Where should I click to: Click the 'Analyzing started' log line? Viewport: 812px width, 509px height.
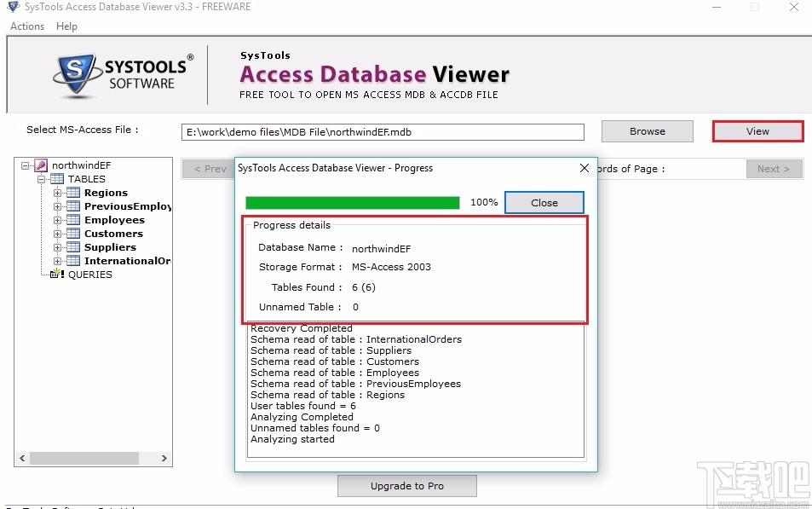coord(292,439)
